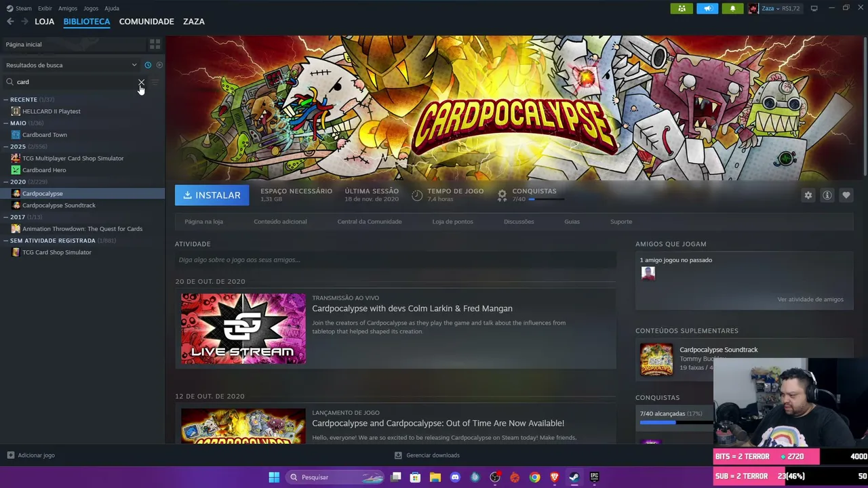This screenshot has height=488, width=868.
Task: Open the Windows Start menu
Action: click(274, 477)
